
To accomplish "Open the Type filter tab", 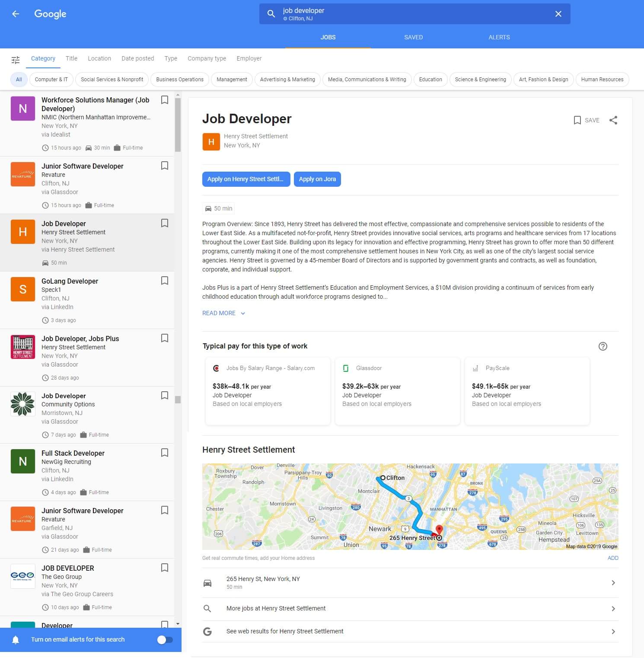I will [x=171, y=58].
